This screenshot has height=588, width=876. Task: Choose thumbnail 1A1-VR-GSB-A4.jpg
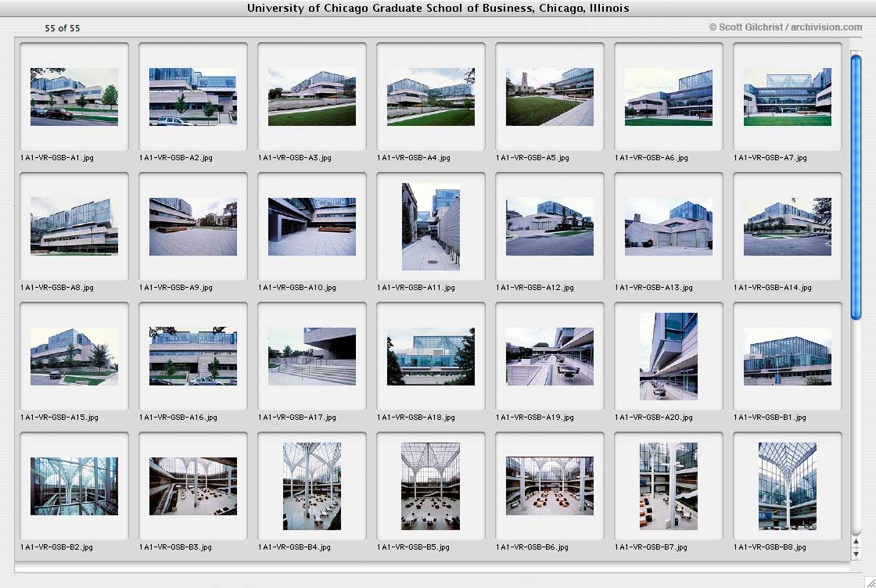(x=431, y=97)
